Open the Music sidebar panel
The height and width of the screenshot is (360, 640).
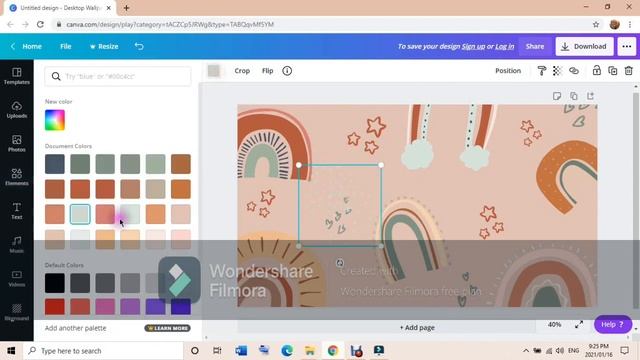(x=17, y=245)
